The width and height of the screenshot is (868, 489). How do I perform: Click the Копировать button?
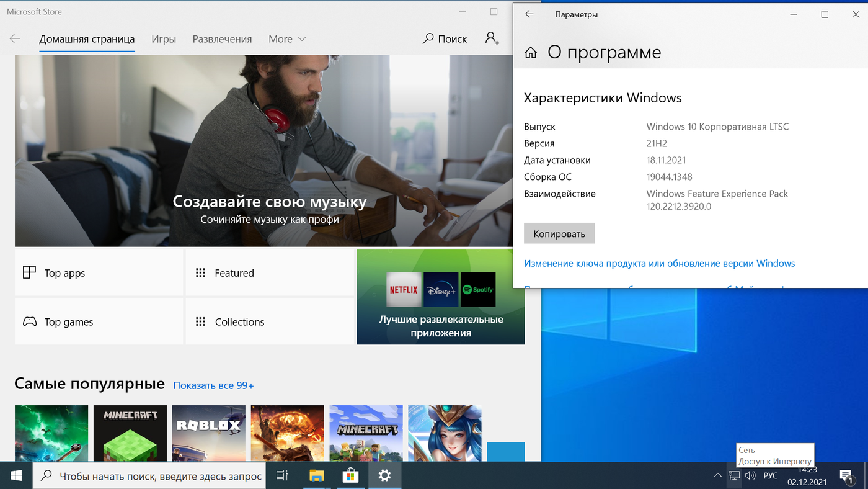tap(559, 233)
